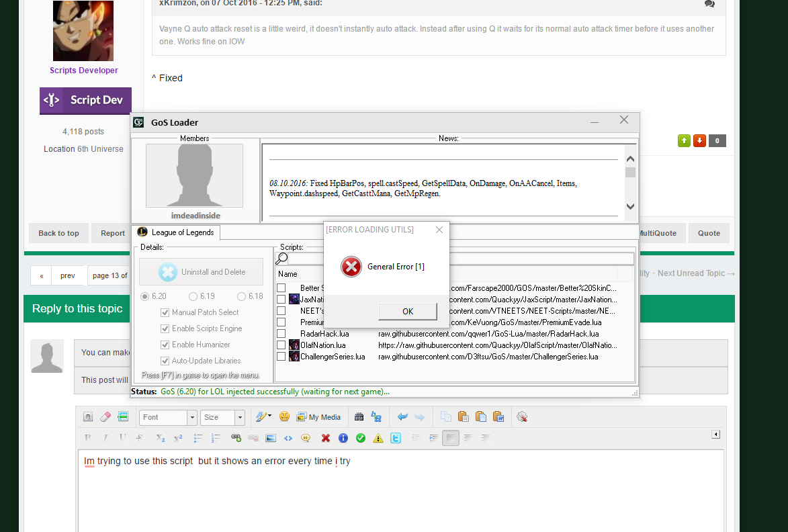
Task: Upvote the post with green arrow
Action: click(684, 140)
